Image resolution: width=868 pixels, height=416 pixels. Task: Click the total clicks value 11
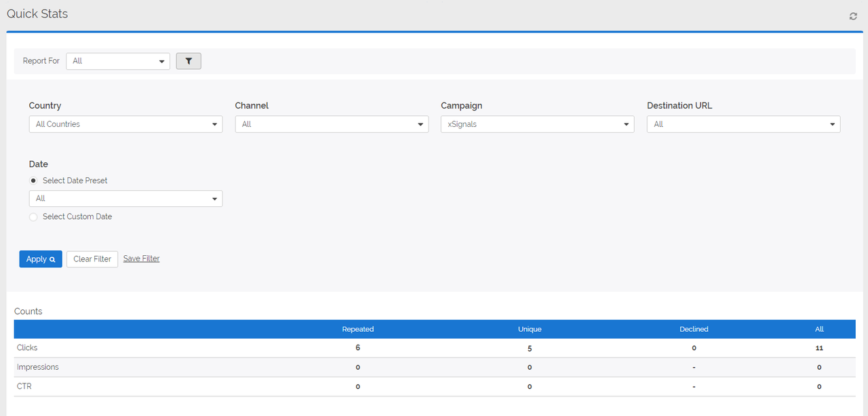point(819,347)
